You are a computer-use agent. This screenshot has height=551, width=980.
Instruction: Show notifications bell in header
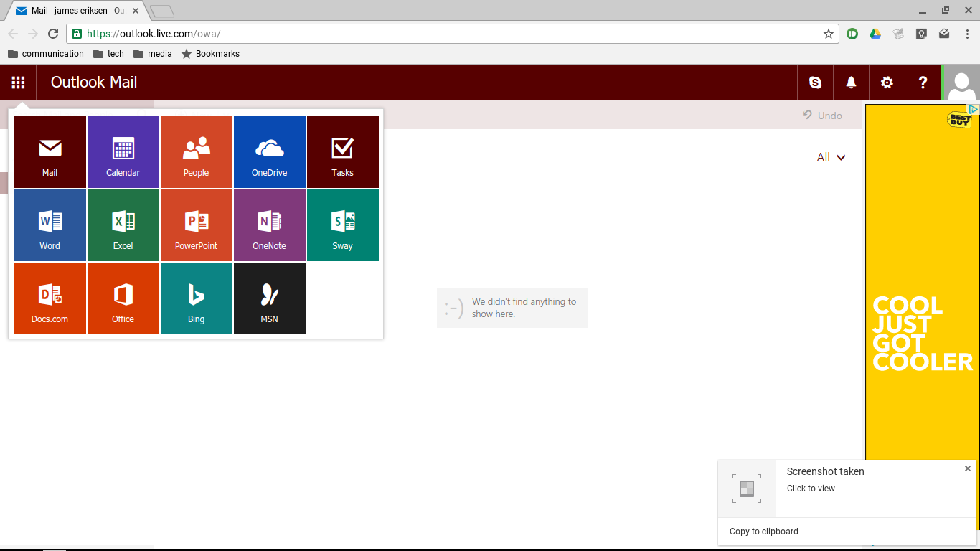[x=851, y=83]
